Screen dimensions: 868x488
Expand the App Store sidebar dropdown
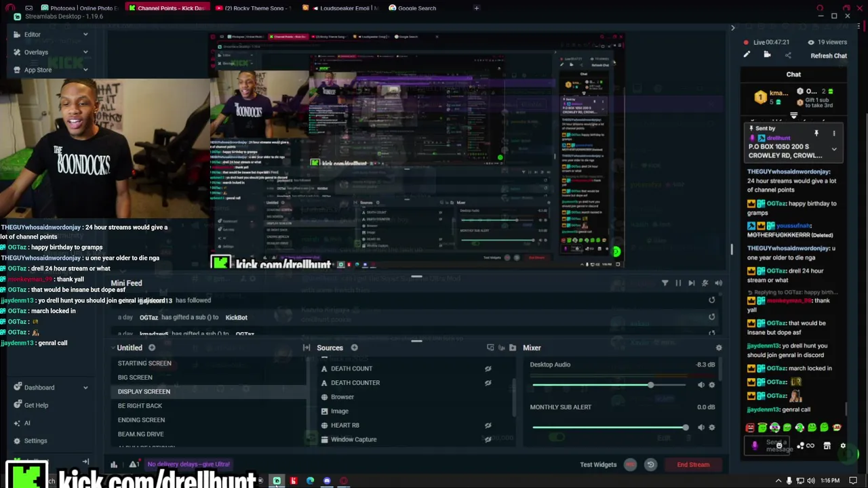coord(85,70)
